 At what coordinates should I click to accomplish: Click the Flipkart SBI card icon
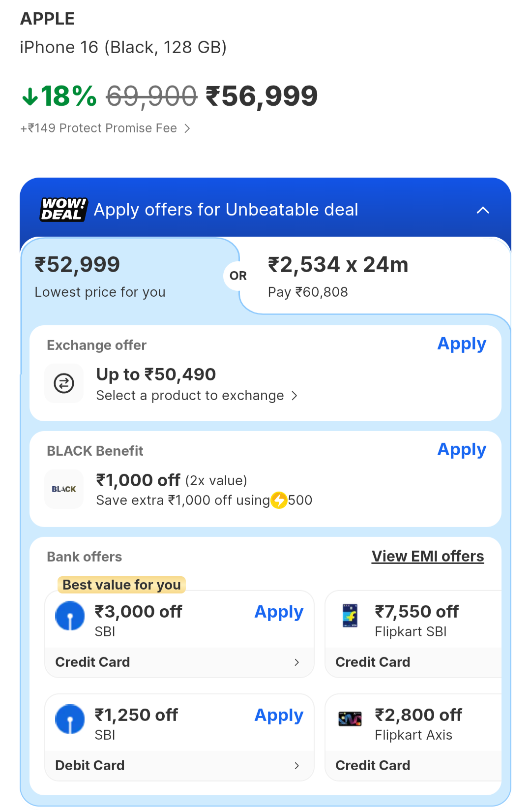[350, 616]
